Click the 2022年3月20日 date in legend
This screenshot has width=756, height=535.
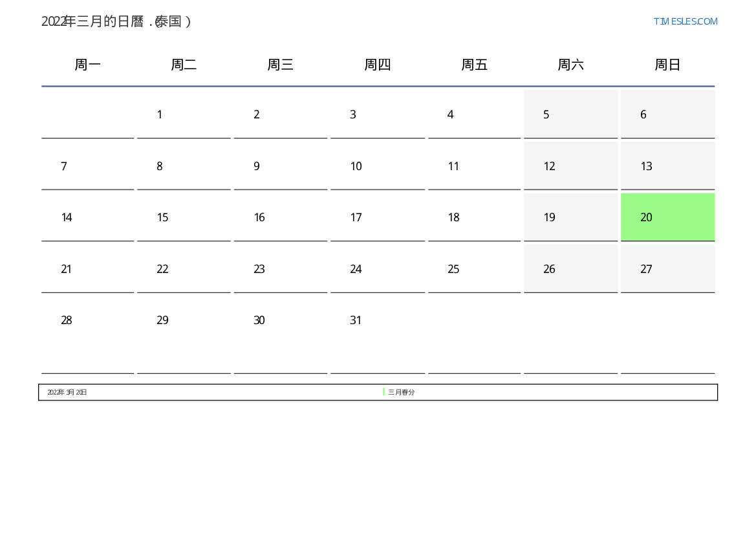[x=67, y=392]
